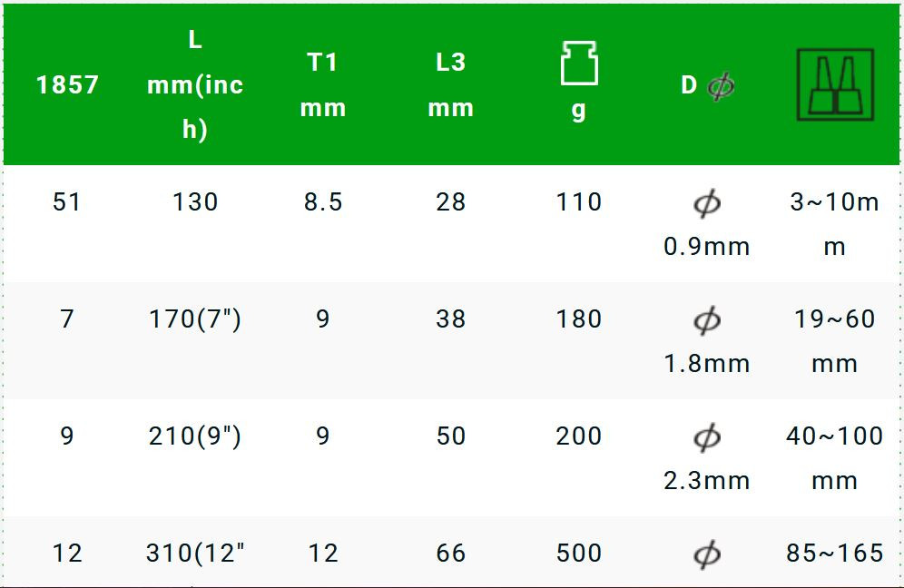Click the 1857 column header
This screenshot has width=904, height=588.
pyautogui.click(x=67, y=85)
